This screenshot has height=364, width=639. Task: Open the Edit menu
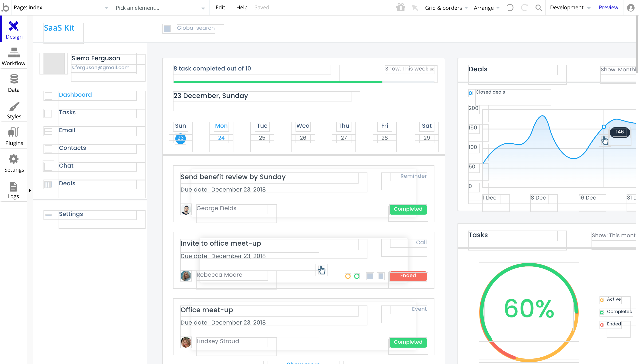click(x=220, y=8)
